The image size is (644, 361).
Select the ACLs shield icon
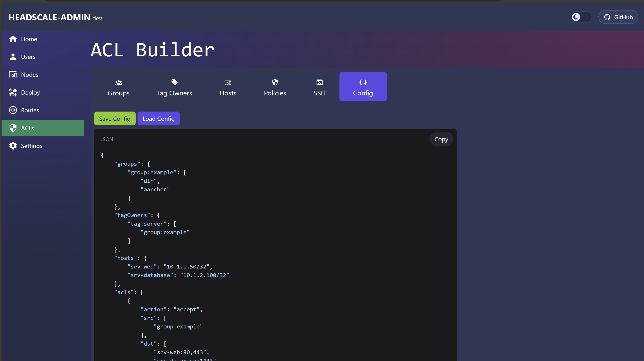coord(13,128)
